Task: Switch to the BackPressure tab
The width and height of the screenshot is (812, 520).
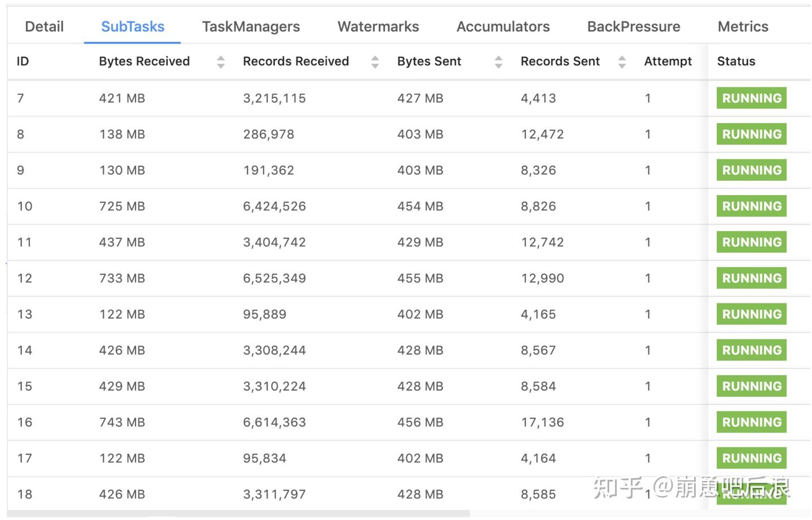Action: click(633, 26)
